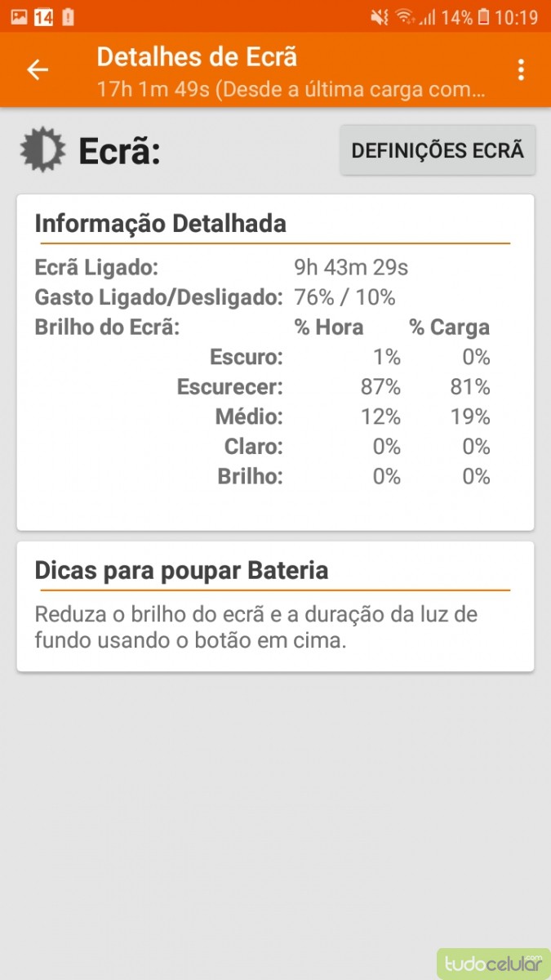The image size is (551, 980).
Task: Click the screen brightness gear icon
Action: [x=42, y=150]
